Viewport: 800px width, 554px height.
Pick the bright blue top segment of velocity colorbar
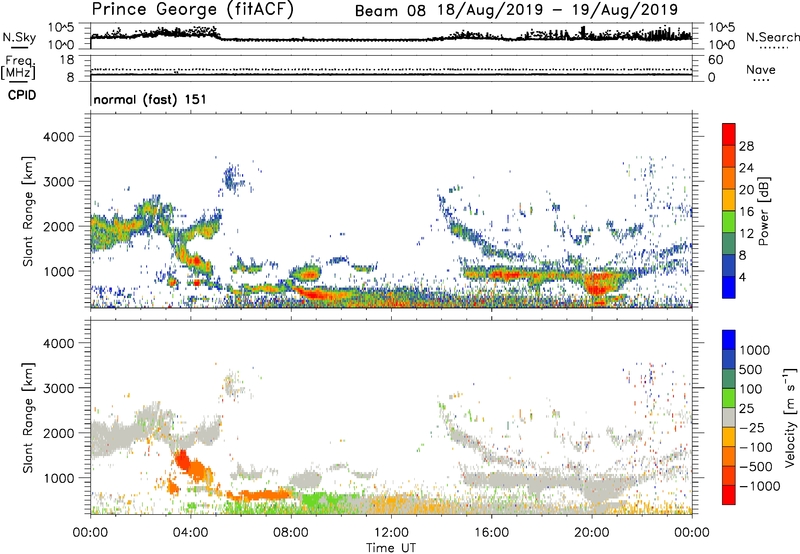click(x=729, y=340)
